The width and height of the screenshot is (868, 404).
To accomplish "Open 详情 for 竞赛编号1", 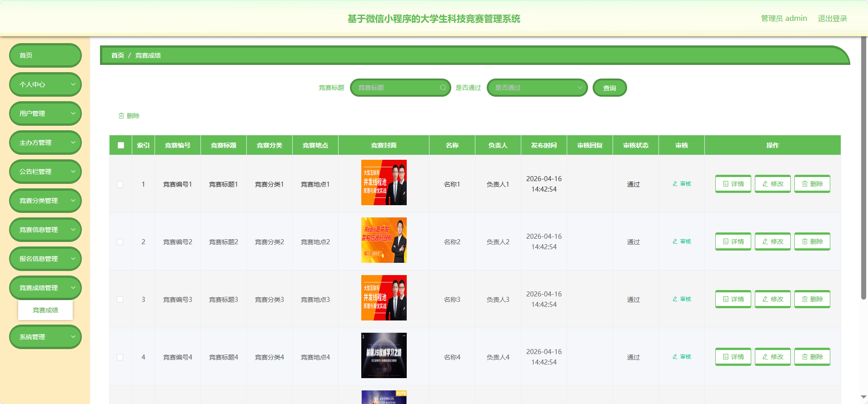I will click(733, 184).
